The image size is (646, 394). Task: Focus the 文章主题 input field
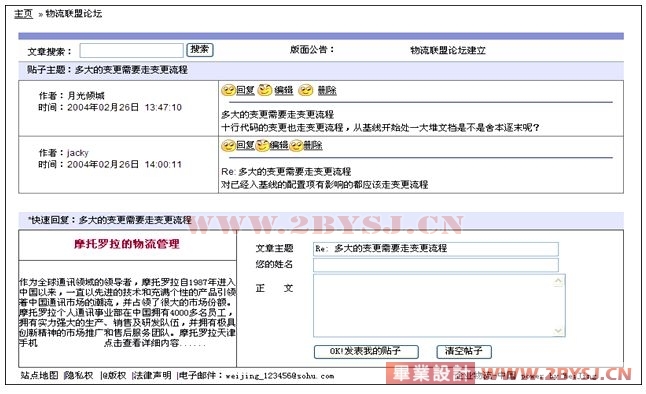436,249
